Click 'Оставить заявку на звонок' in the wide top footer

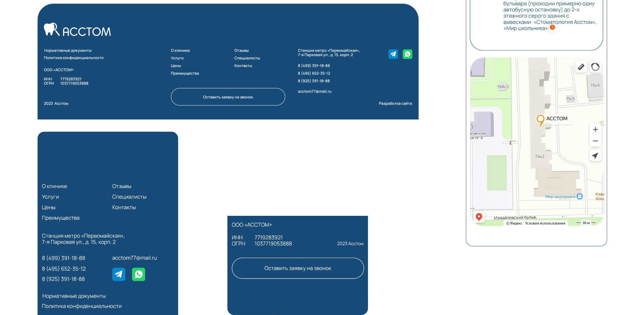click(228, 97)
